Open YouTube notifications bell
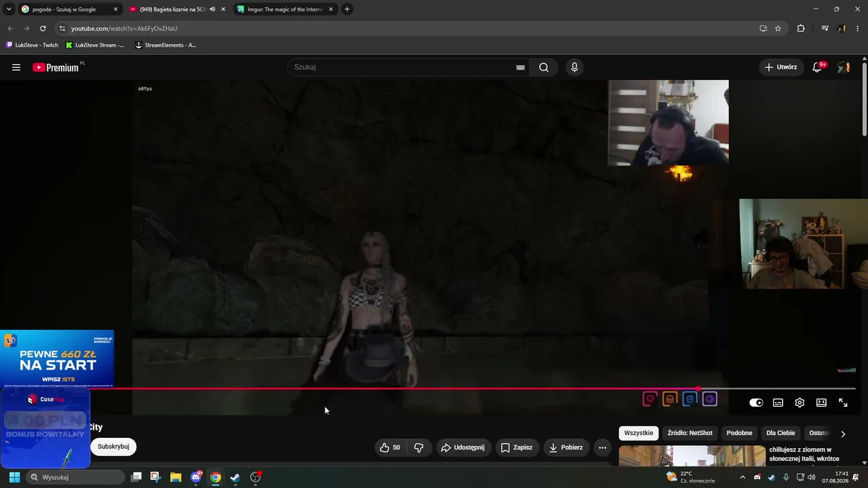 coord(818,67)
